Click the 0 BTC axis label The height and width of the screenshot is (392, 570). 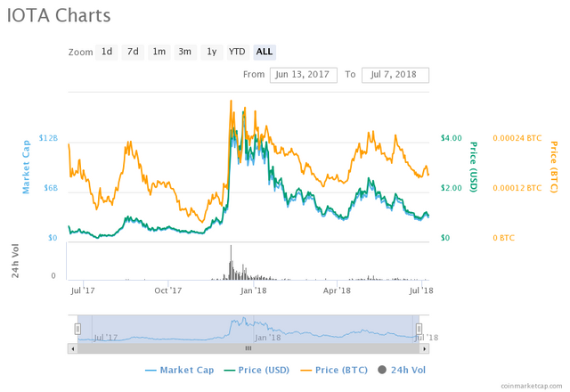(x=503, y=238)
